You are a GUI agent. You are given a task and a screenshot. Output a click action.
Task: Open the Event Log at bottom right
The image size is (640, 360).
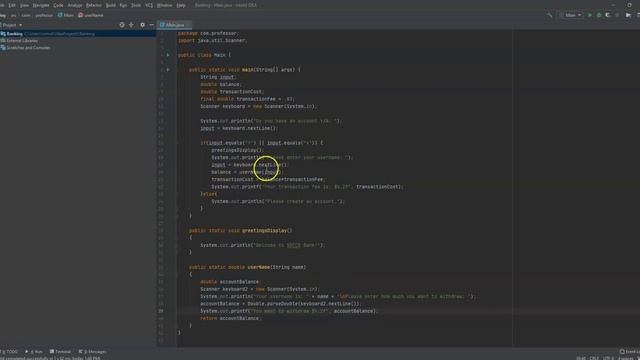point(630,351)
